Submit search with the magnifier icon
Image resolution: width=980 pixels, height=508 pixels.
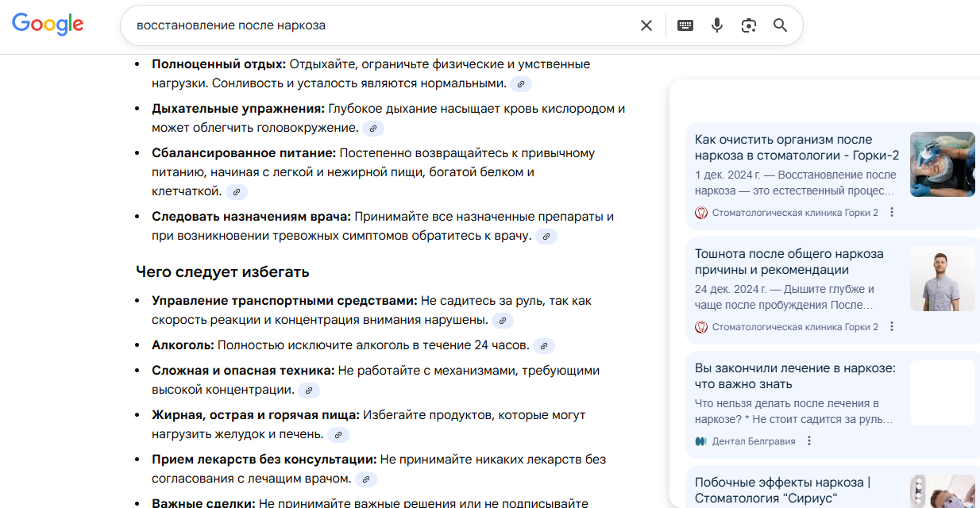tap(781, 25)
